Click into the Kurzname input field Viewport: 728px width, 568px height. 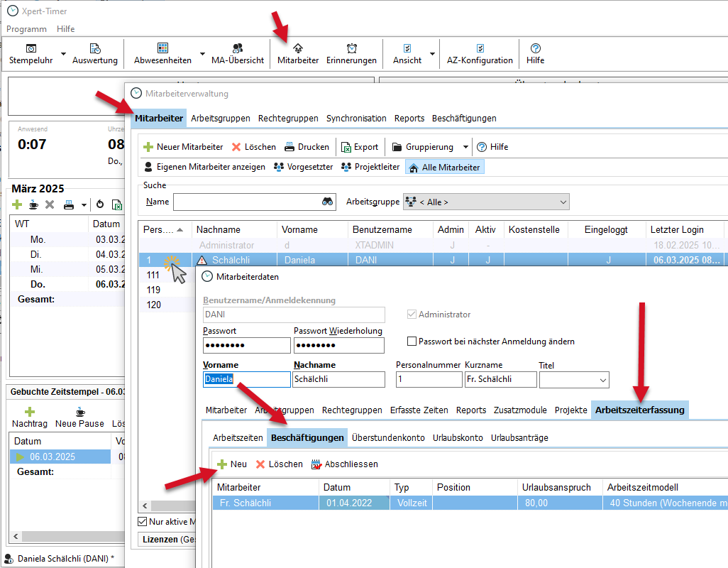pyautogui.click(x=500, y=380)
